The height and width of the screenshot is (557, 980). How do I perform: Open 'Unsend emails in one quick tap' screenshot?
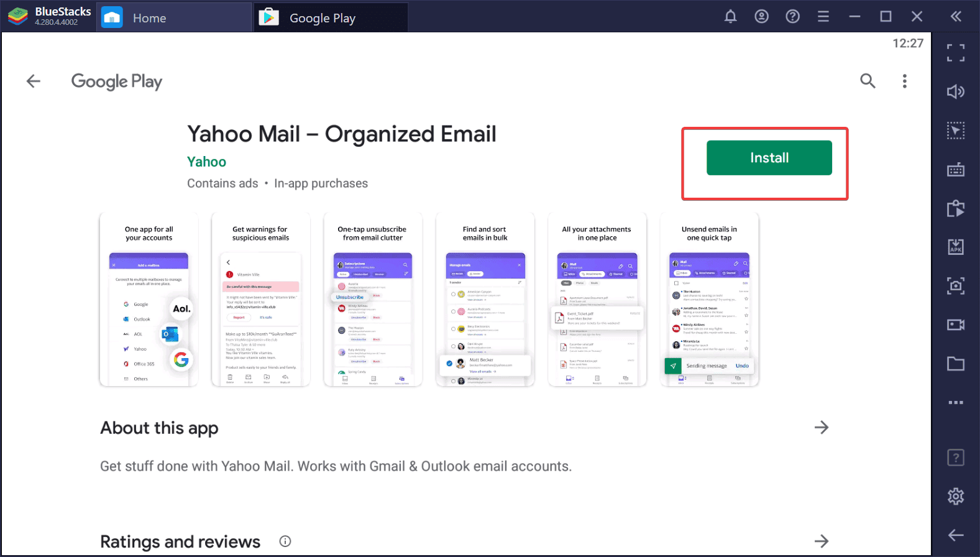(x=709, y=299)
